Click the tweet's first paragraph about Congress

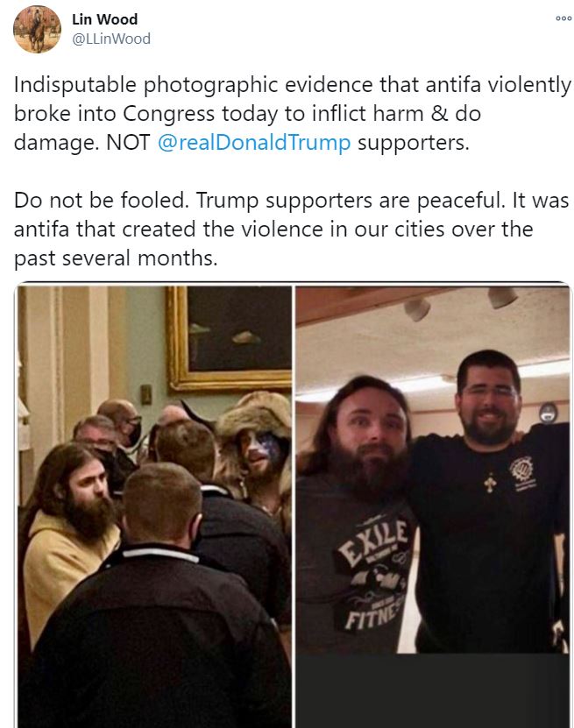[293, 114]
